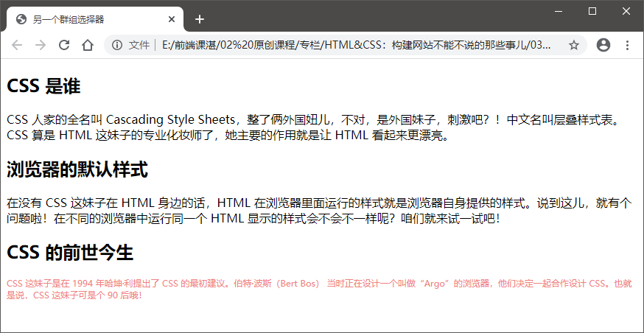Open the Chrome three-dot menu
Viewport: 644px width, 333px height.
[x=627, y=45]
